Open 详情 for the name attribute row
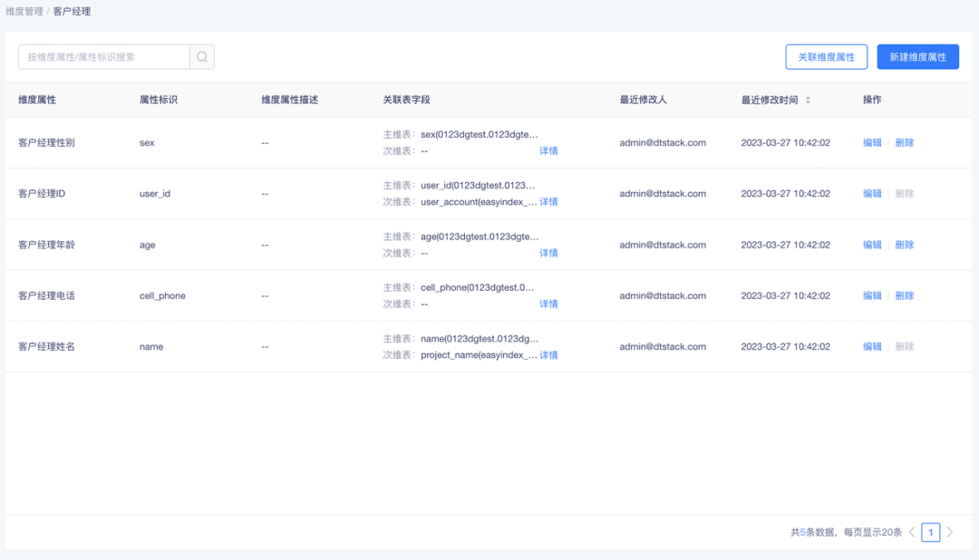979x560 pixels. [548, 354]
